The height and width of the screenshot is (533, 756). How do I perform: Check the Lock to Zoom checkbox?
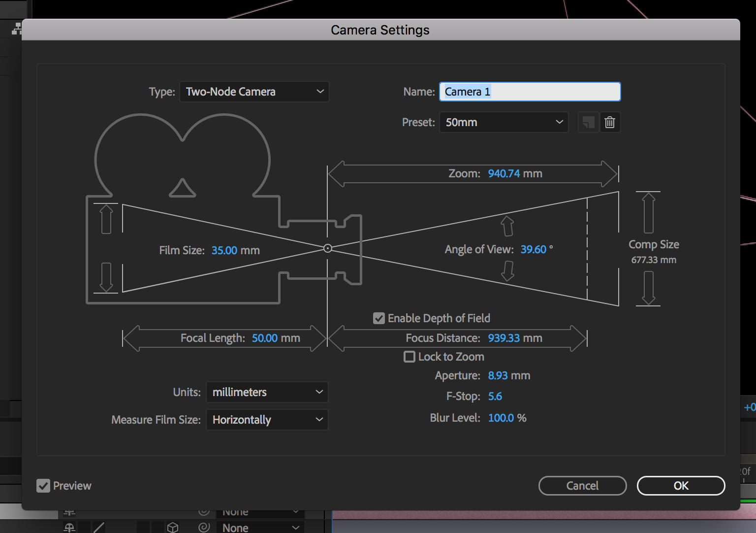409,357
